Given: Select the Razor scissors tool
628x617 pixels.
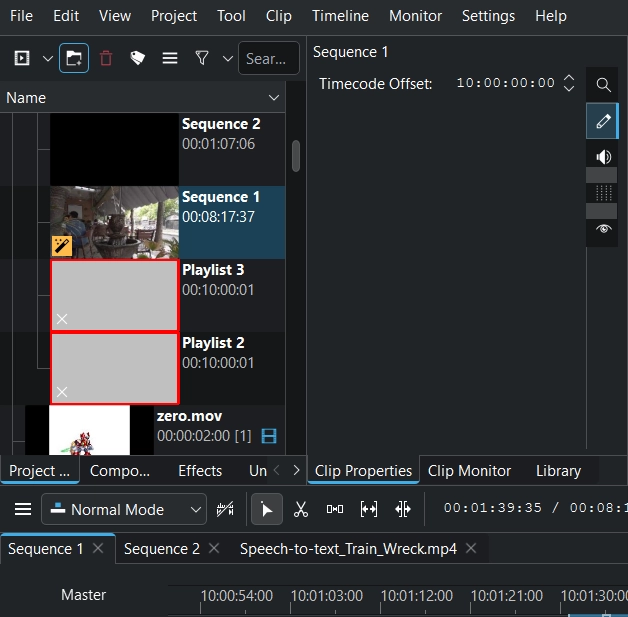Looking at the screenshot, I should pyautogui.click(x=300, y=509).
